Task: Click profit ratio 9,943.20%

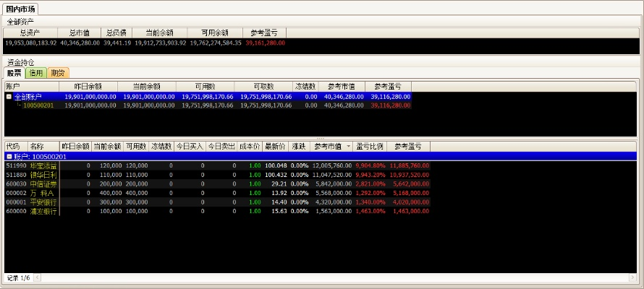Action: pos(370,175)
